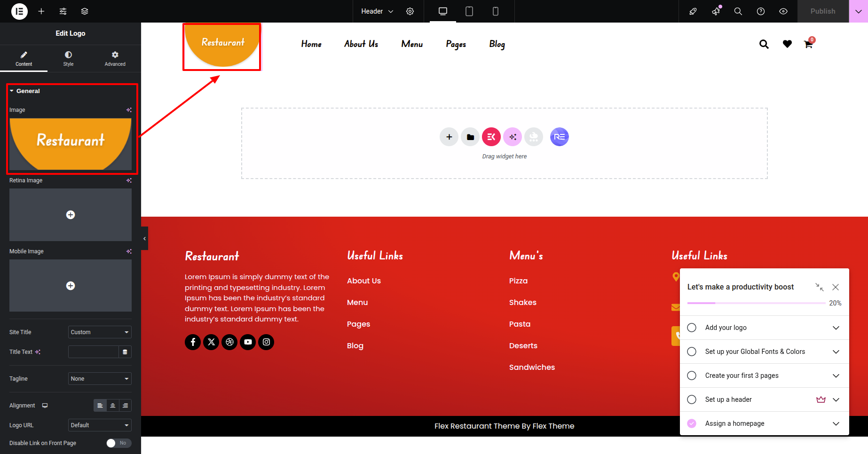Collapse the General section
The image size is (868, 454).
click(x=28, y=91)
